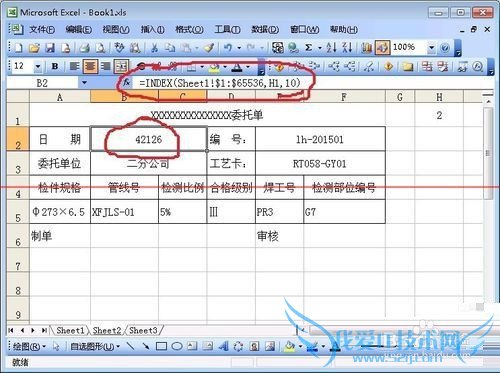Viewport: 500px width, 373px height.
Task: Select all cells with corner button
Action: click(x=18, y=97)
